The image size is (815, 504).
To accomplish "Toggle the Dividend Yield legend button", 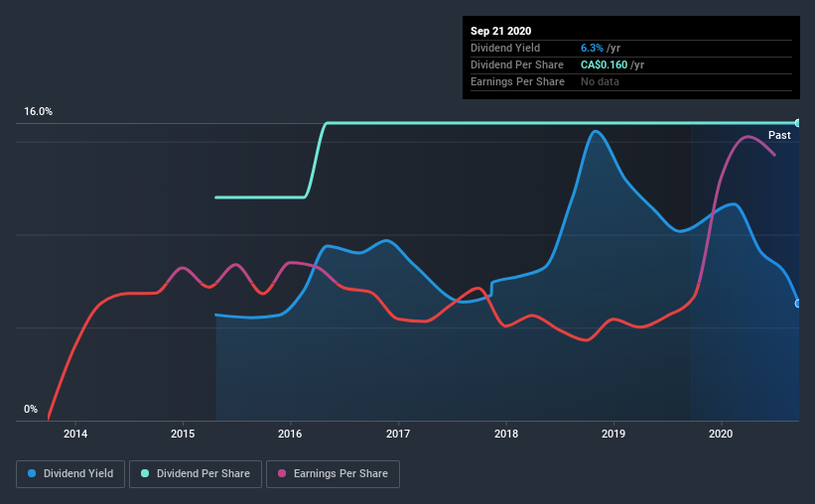I will pyautogui.click(x=70, y=474).
